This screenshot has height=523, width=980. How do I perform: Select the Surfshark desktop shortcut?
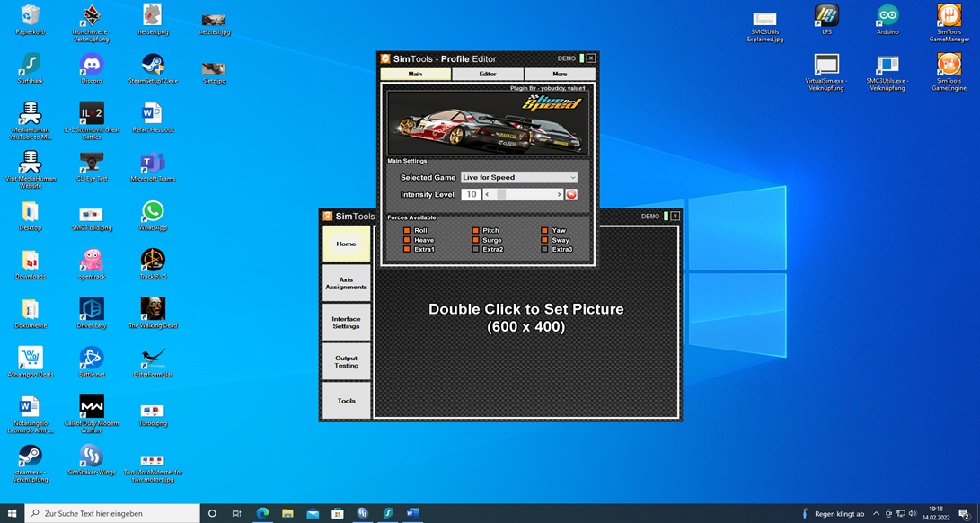(x=31, y=68)
